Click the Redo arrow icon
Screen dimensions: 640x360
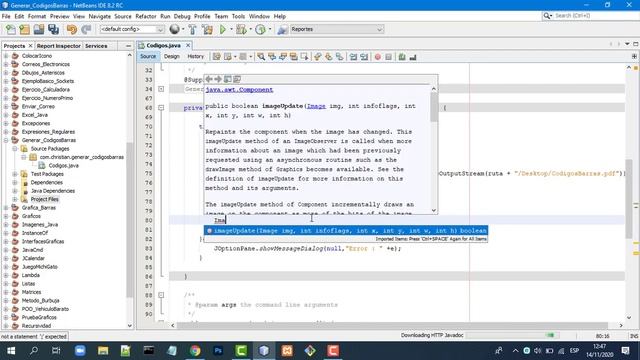coord(86,29)
